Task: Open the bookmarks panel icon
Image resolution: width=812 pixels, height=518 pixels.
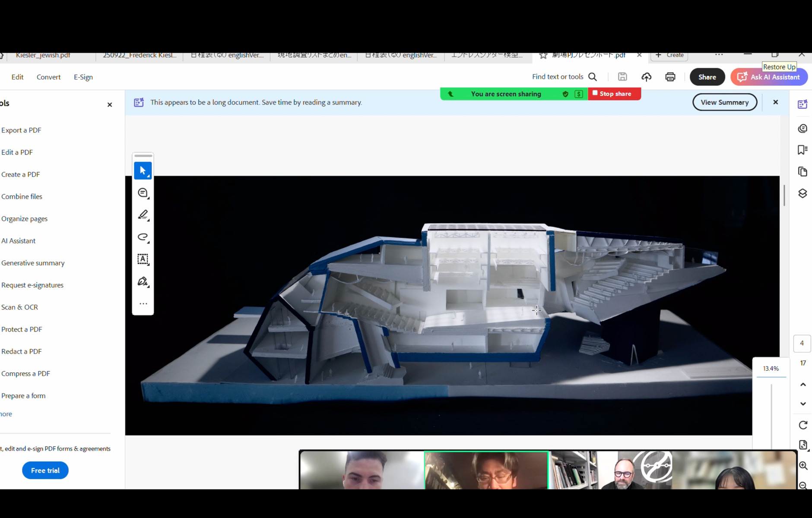Action: point(802,150)
